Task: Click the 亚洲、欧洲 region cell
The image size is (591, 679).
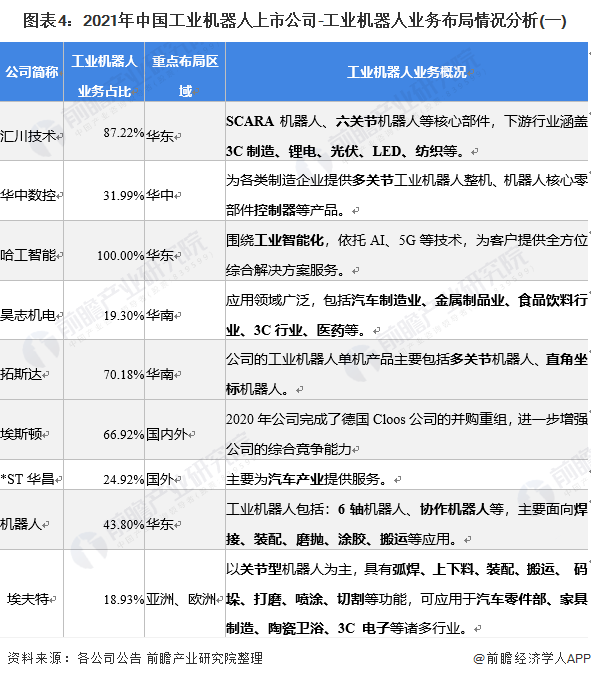Action: (184, 599)
